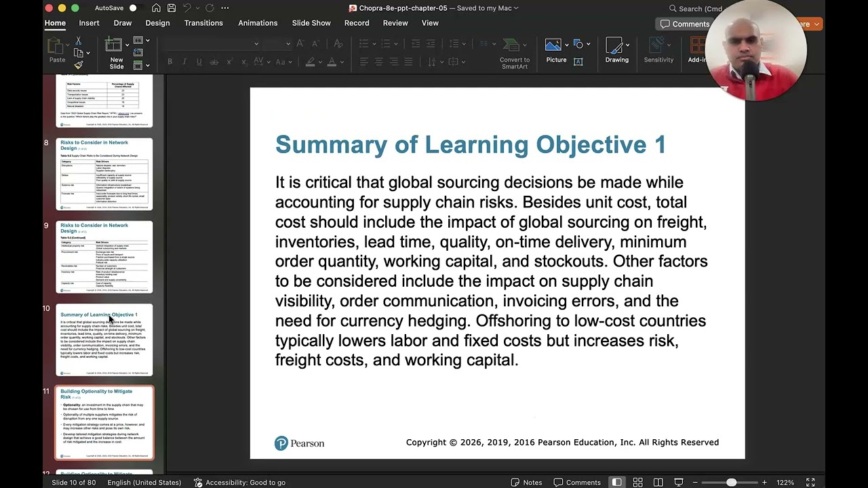Toggle the Notes pane
This screenshot has width=868, height=488.
coord(526,483)
